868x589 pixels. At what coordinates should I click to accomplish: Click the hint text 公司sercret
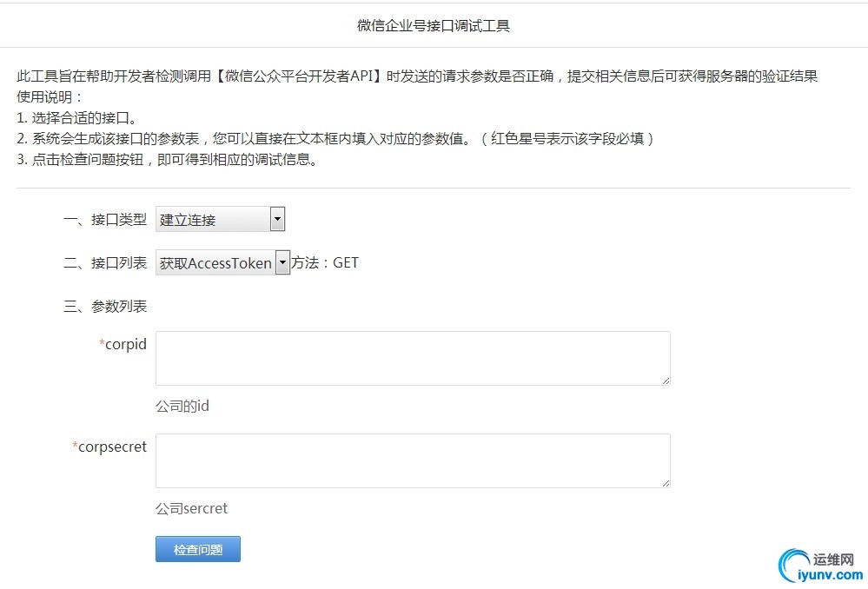tap(191, 508)
